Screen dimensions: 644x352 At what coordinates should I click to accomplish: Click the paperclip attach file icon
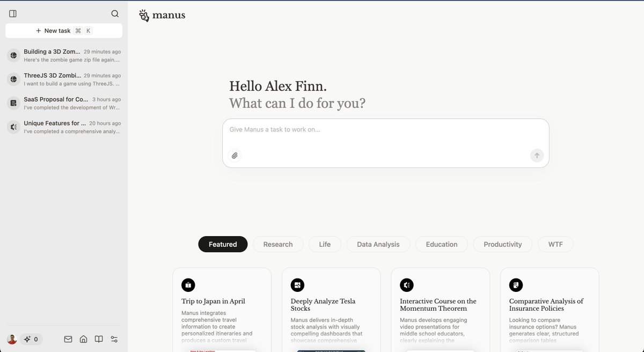[235, 156]
